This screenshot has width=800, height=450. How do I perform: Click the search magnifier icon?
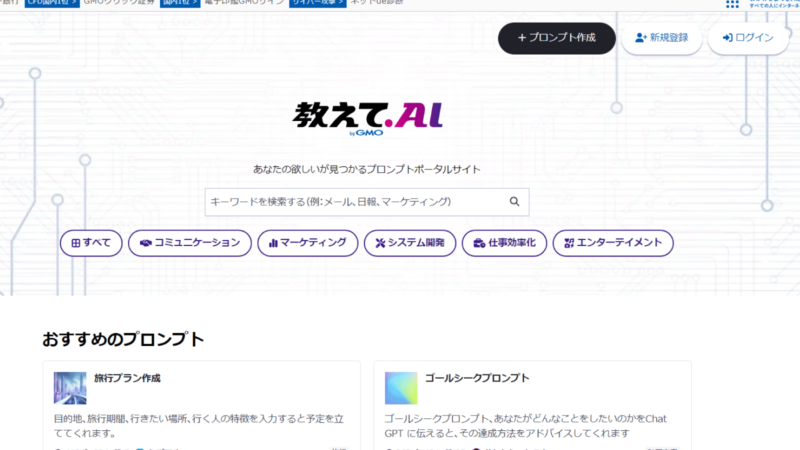pos(514,202)
